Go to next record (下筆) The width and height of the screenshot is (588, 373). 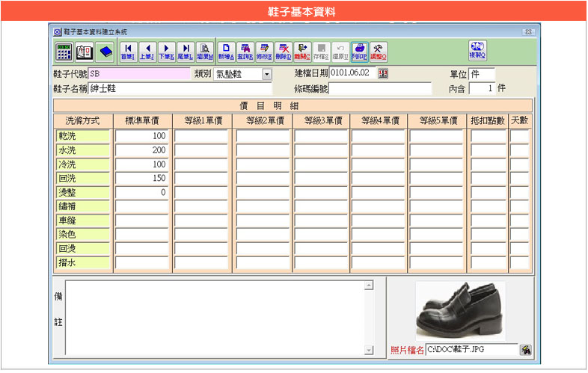[166, 51]
